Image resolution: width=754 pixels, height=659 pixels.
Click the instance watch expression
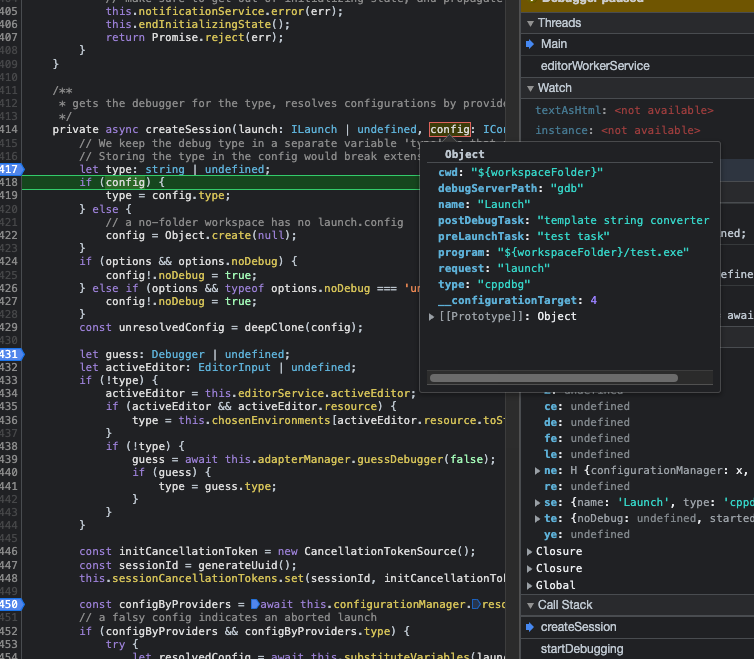point(617,130)
